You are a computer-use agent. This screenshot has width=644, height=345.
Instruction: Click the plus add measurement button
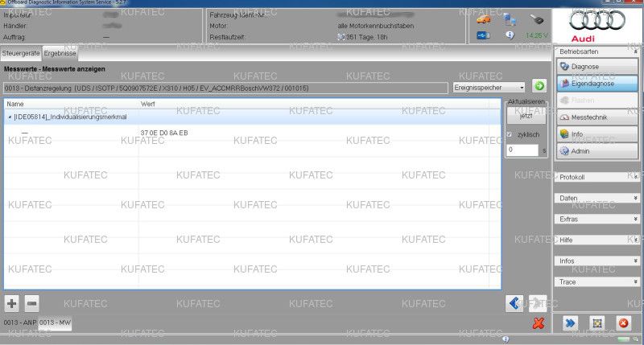[x=12, y=303]
